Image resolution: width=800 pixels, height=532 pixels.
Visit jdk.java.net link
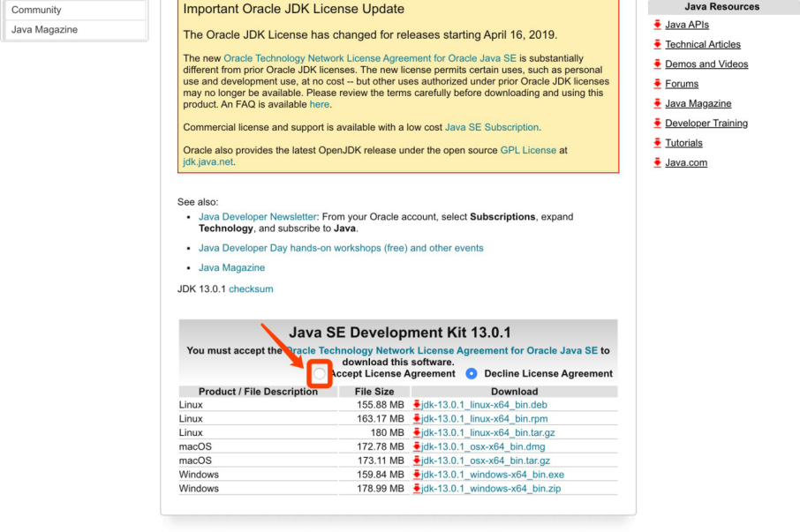[208, 161]
